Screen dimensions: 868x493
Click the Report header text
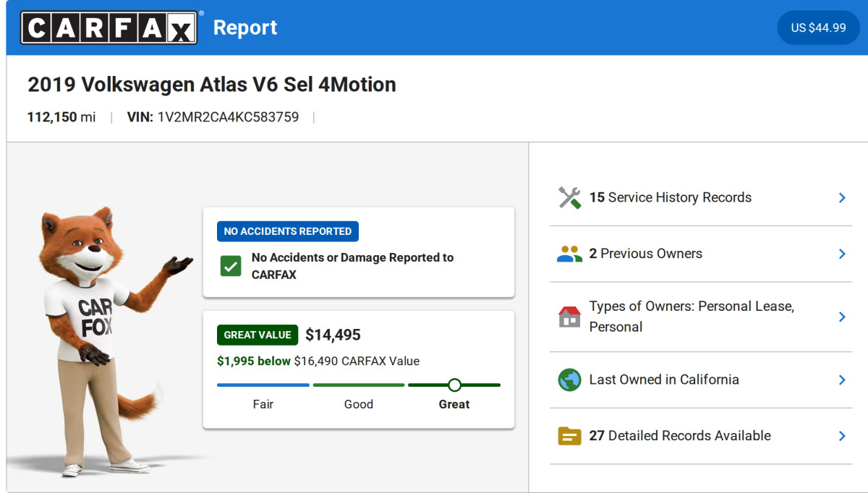coord(245,27)
